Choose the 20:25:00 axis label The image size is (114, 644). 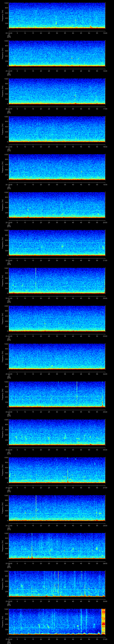click(9, 450)
